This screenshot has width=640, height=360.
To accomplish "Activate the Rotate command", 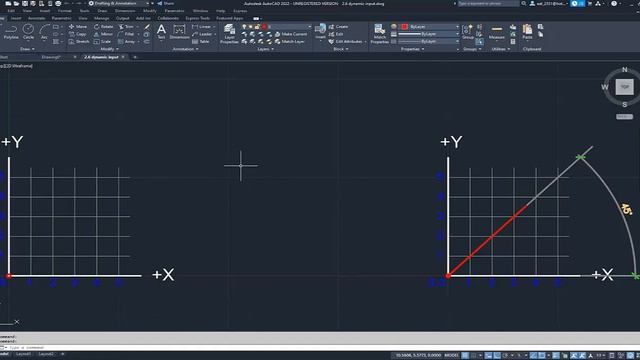I will coord(103,27).
